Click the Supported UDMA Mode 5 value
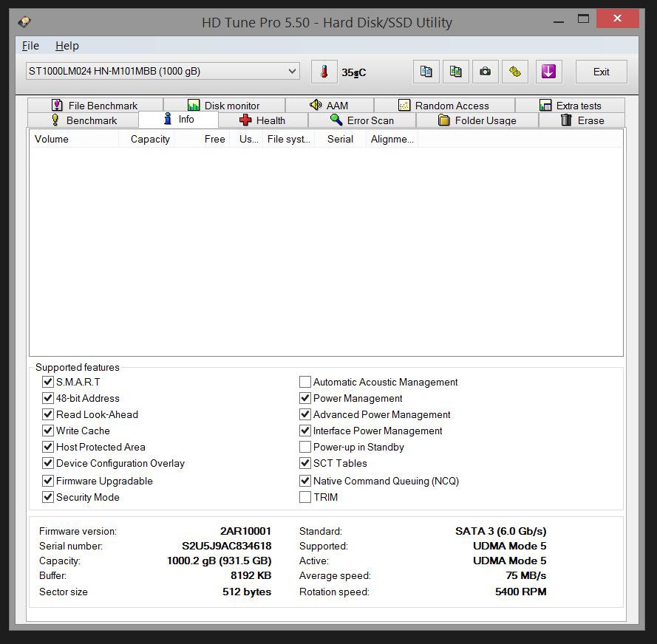This screenshot has width=657, height=644. tap(509, 546)
